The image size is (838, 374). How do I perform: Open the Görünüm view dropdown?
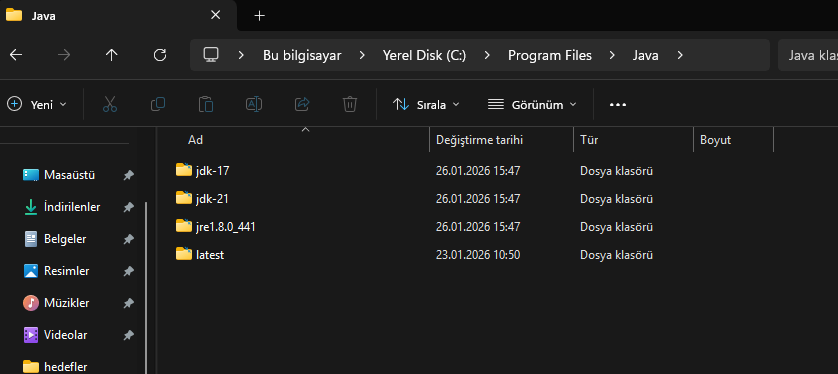pyautogui.click(x=532, y=104)
